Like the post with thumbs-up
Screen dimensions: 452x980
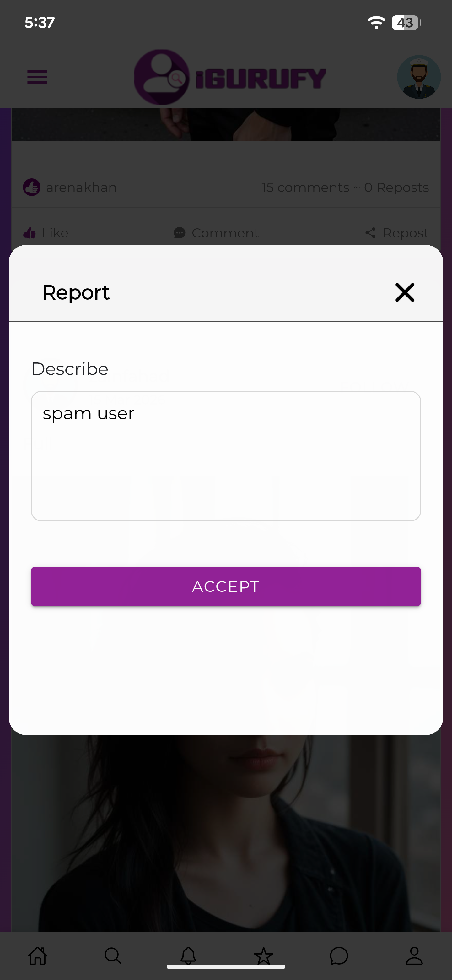coord(46,233)
